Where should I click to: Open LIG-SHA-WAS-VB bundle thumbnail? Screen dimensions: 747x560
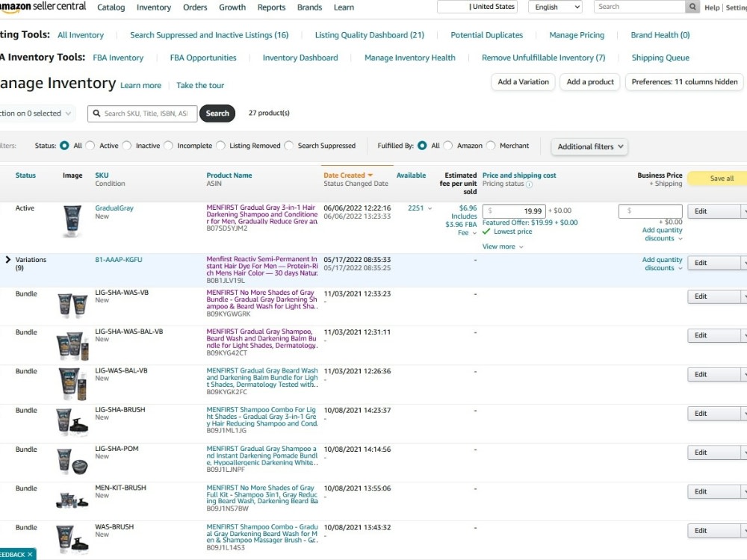72,305
